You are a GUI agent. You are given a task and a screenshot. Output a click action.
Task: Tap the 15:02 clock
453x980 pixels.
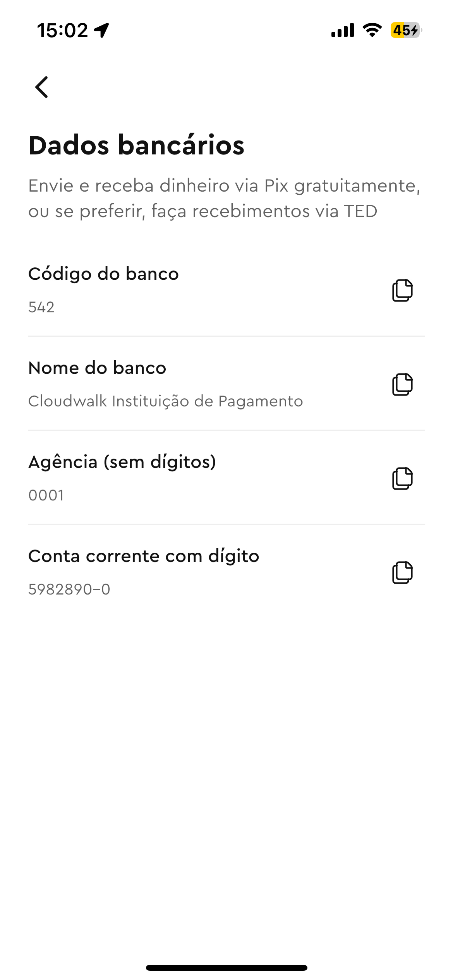click(62, 30)
